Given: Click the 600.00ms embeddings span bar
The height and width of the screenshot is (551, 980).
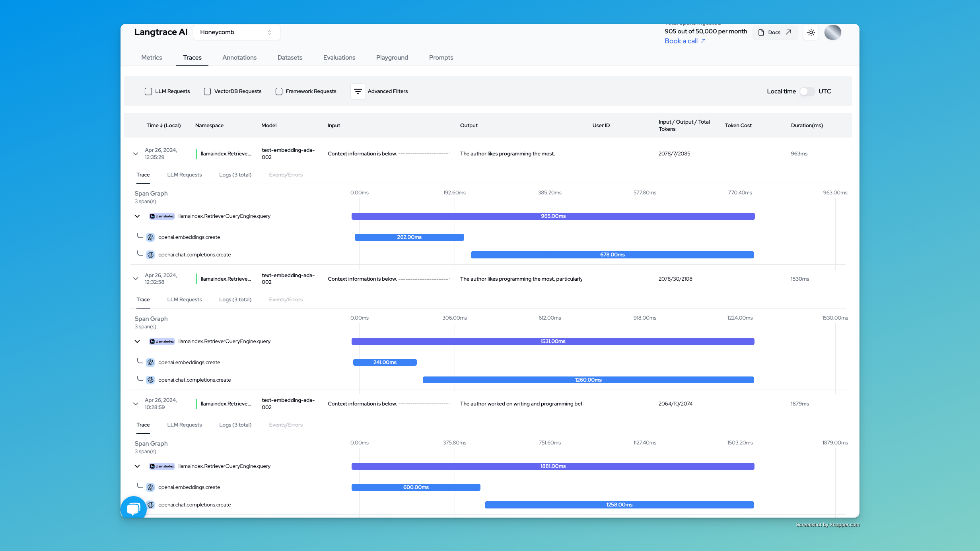Looking at the screenshot, I should 416,487.
